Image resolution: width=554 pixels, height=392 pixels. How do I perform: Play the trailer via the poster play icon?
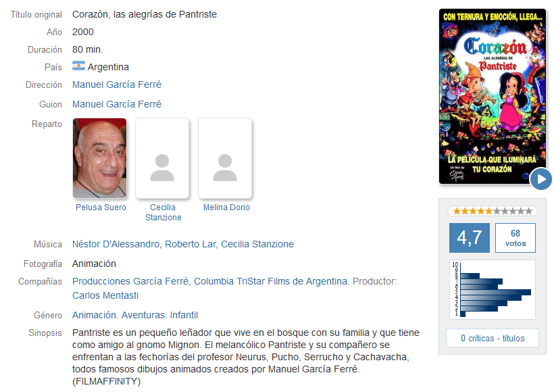click(x=540, y=179)
